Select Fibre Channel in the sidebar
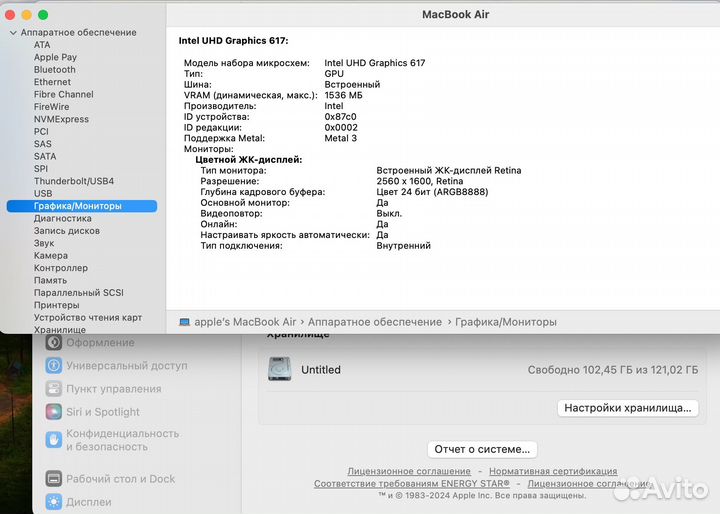720x514 pixels. click(63, 95)
